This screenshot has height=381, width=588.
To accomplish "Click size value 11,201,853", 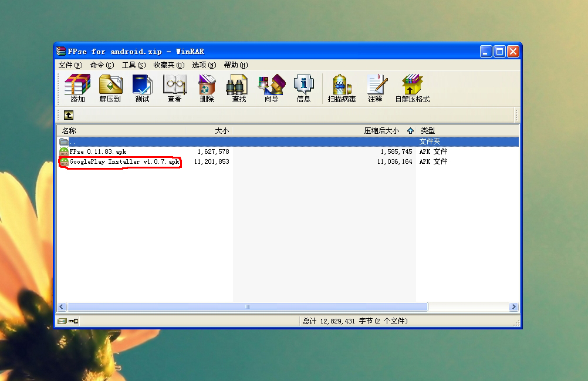I will point(211,161).
